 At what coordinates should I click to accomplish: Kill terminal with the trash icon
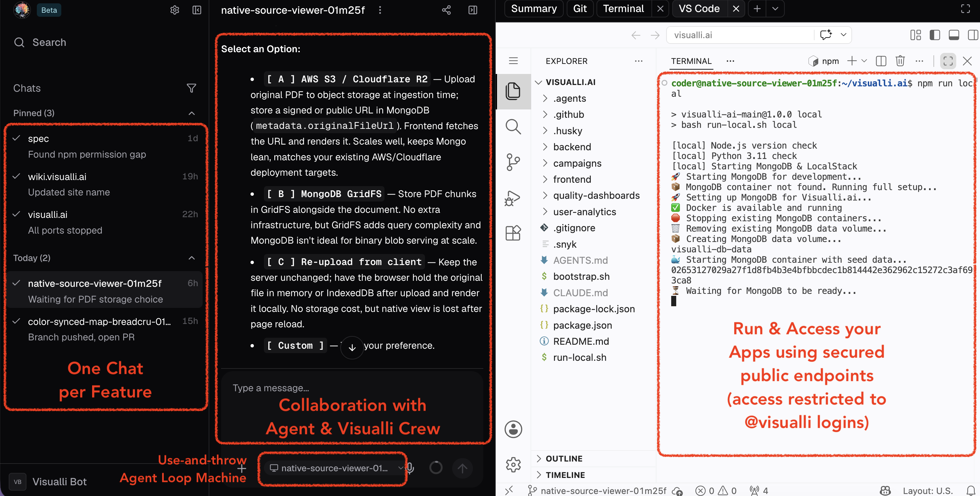coord(900,61)
